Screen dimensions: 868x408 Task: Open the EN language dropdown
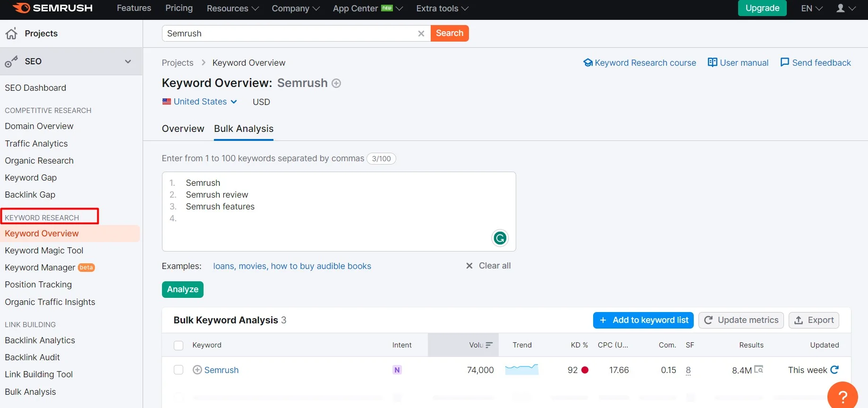pos(812,9)
